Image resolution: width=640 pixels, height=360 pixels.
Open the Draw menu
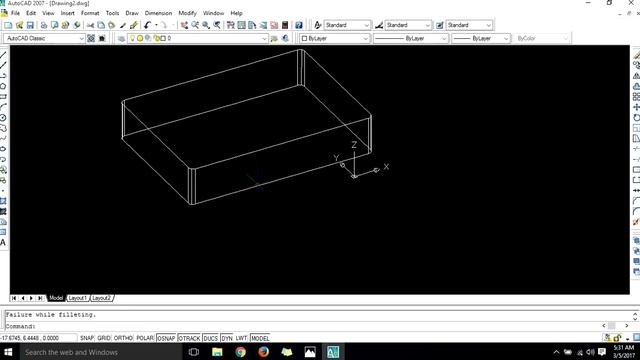(x=132, y=13)
